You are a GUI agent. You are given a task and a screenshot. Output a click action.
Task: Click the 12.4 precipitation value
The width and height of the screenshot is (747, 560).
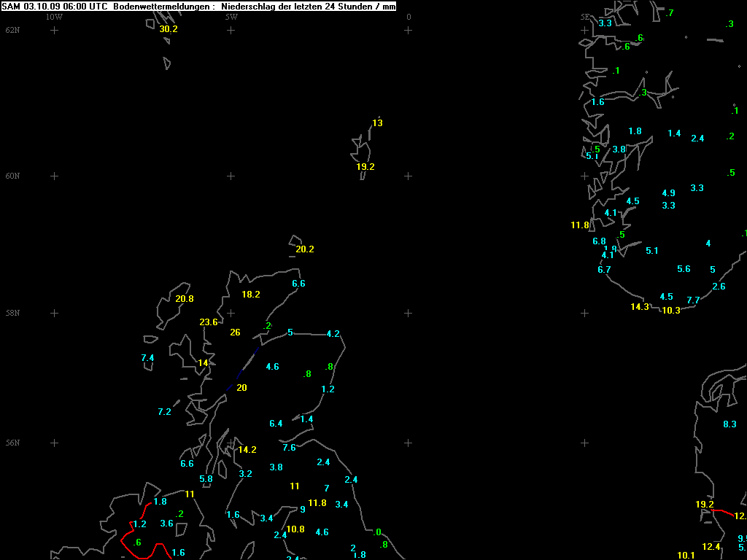pos(711,547)
